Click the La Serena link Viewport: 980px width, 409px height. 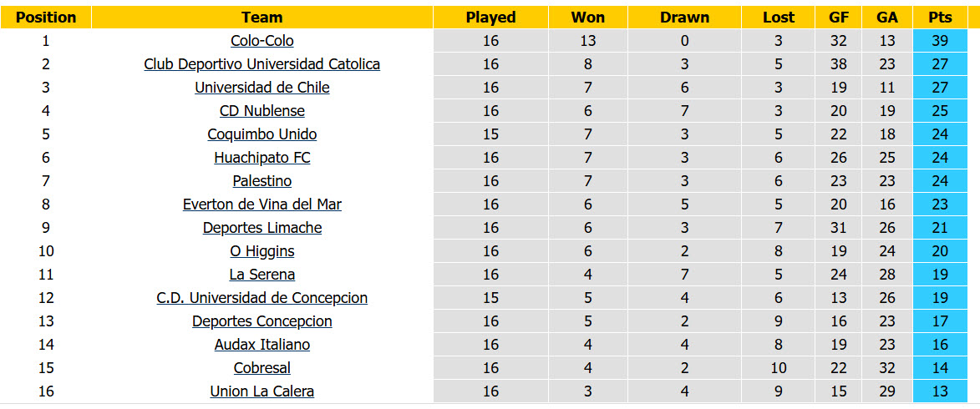(x=262, y=275)
